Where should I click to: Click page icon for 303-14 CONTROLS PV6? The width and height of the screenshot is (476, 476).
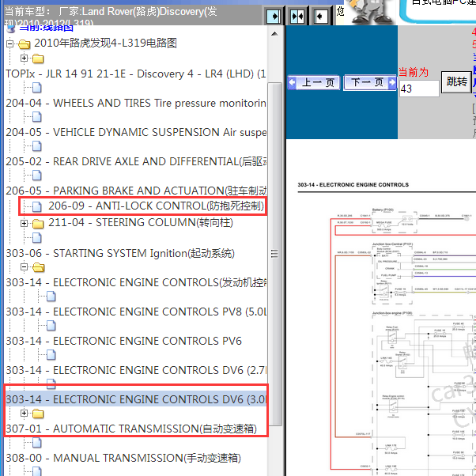click(51, 325)
